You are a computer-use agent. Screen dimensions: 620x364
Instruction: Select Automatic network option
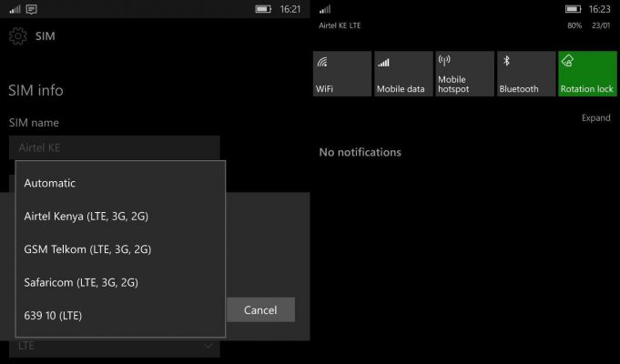[x=120, y=183]
